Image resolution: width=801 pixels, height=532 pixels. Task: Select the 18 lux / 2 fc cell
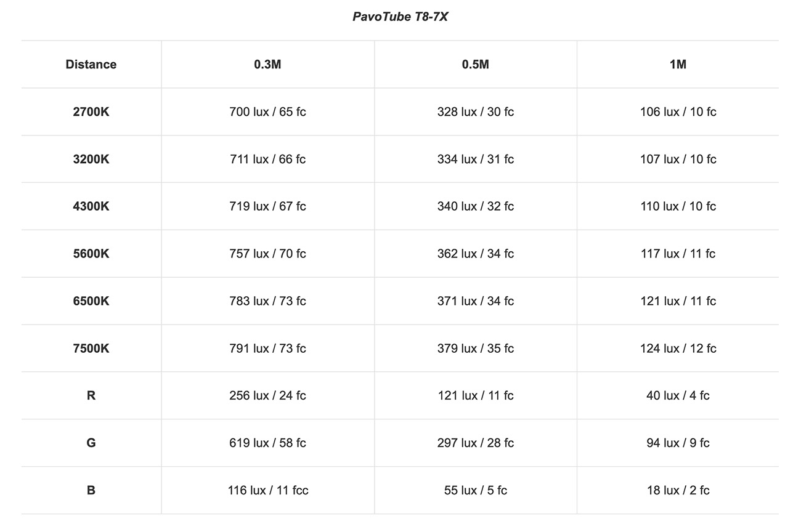point(678,491)
